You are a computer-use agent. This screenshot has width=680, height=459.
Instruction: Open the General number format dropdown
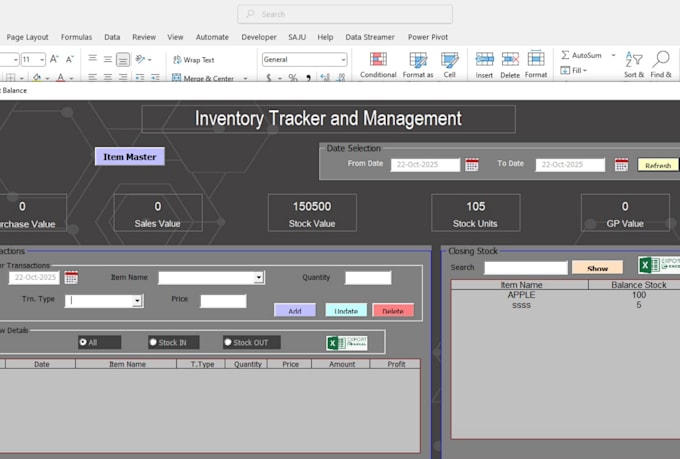343,60
